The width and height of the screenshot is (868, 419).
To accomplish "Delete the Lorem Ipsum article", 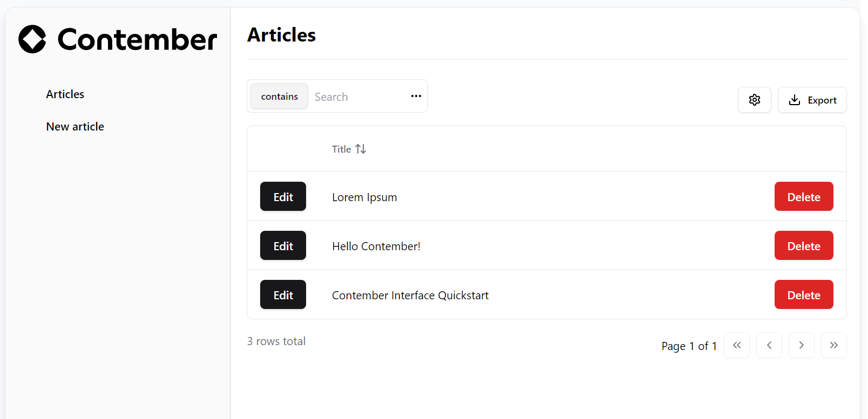I will 803,197.
